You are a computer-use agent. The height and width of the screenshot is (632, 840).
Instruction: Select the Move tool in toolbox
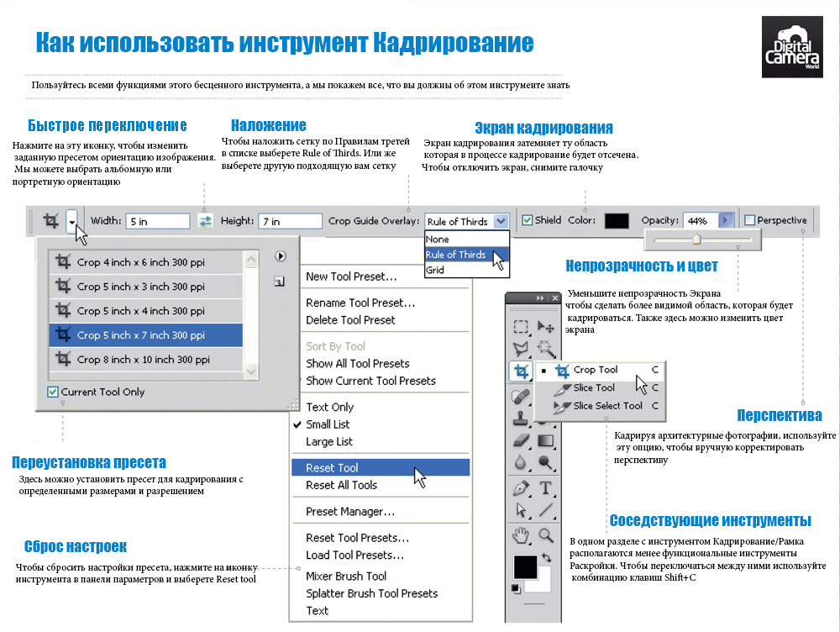coord(546,327)
